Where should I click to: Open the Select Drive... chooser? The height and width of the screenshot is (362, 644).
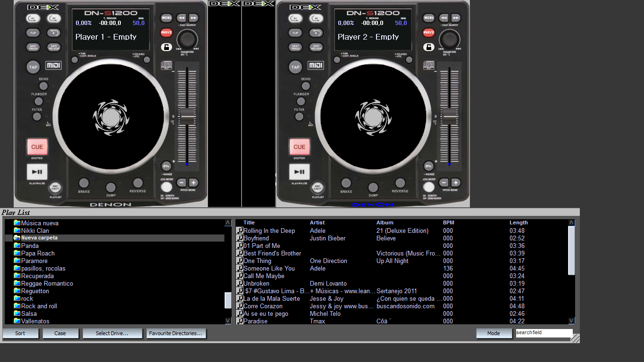(x=112, y=333)
